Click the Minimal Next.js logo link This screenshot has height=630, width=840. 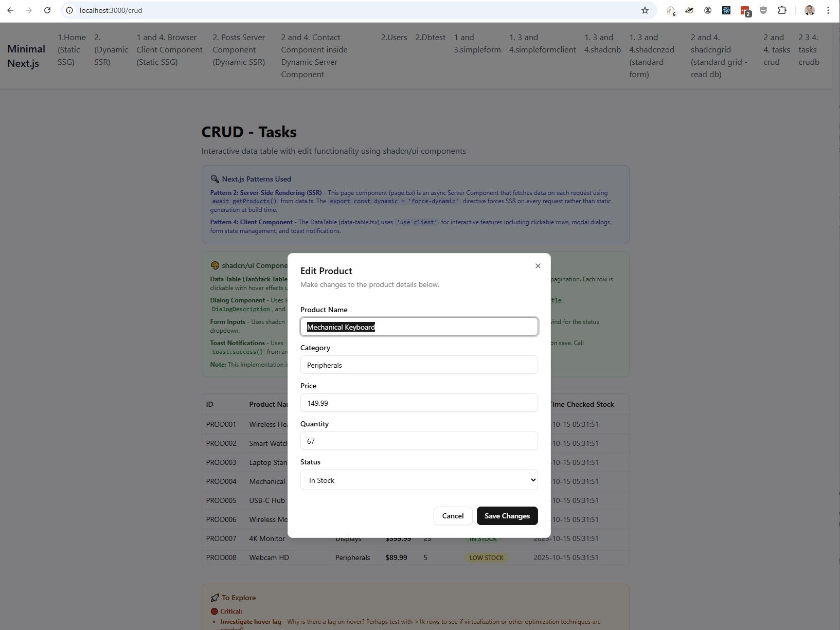coord(26,56)
